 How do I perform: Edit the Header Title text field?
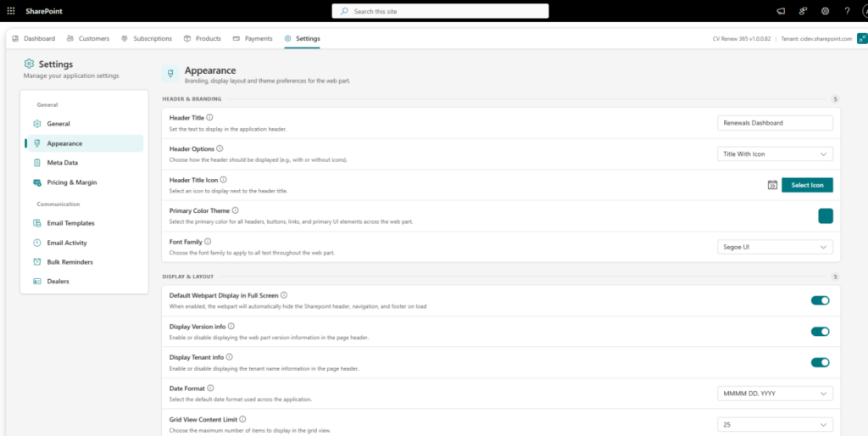(x=775, y=123)
